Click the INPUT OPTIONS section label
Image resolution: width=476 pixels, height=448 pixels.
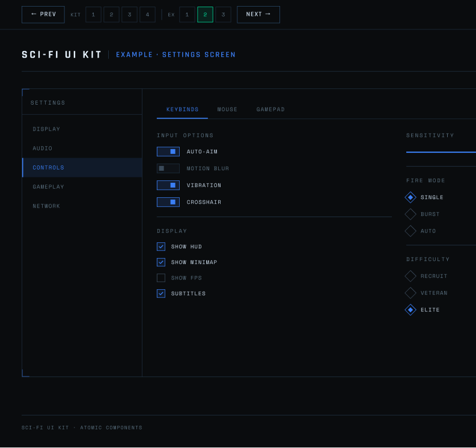click(x=185, y=135)
